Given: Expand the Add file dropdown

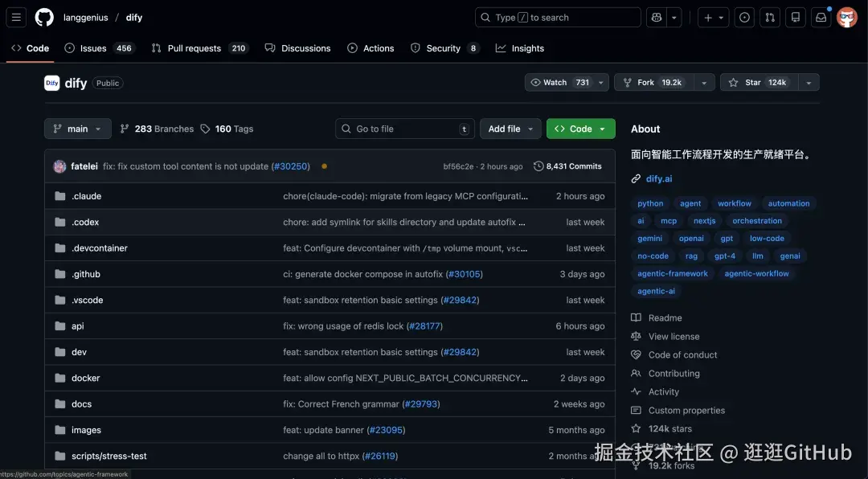Looking at the screenshot, I should [x=510, y=129].
